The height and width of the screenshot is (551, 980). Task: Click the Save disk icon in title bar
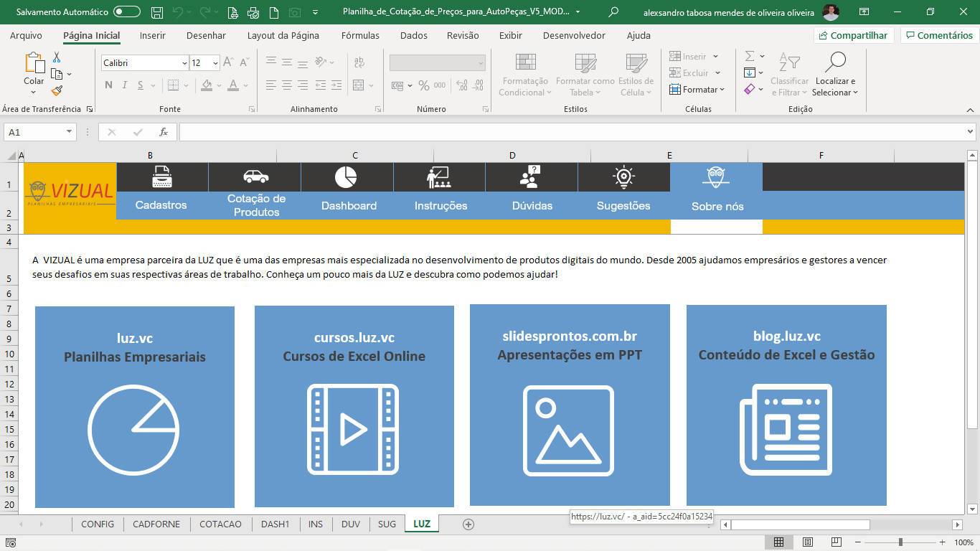[x=158, y=12]
